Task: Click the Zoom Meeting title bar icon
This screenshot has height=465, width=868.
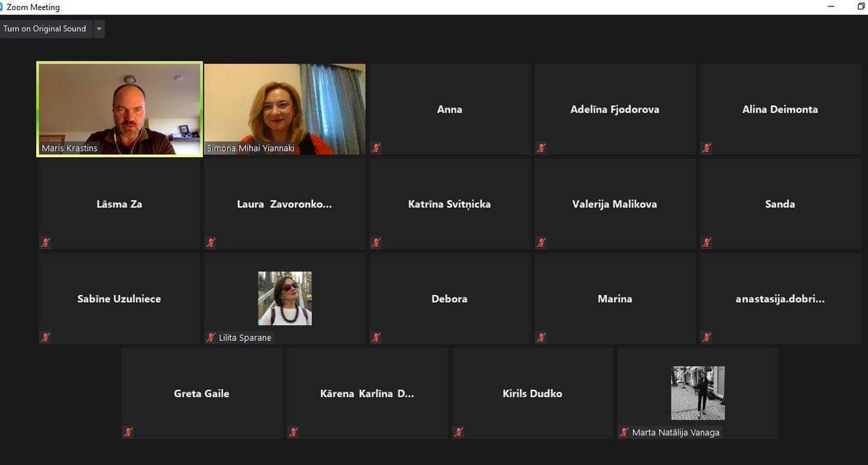Action: click(x=2, y=7)
